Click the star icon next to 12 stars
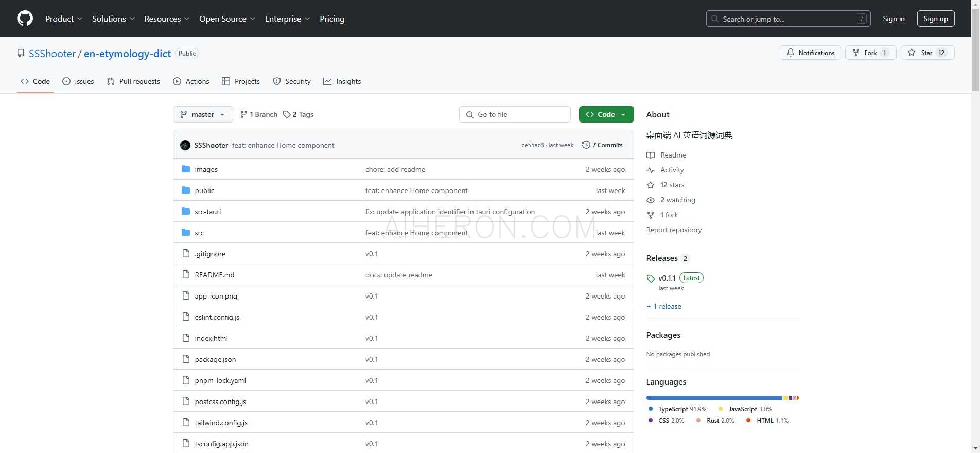Screen dimensions: 980x453 click(x=651, y=185)
